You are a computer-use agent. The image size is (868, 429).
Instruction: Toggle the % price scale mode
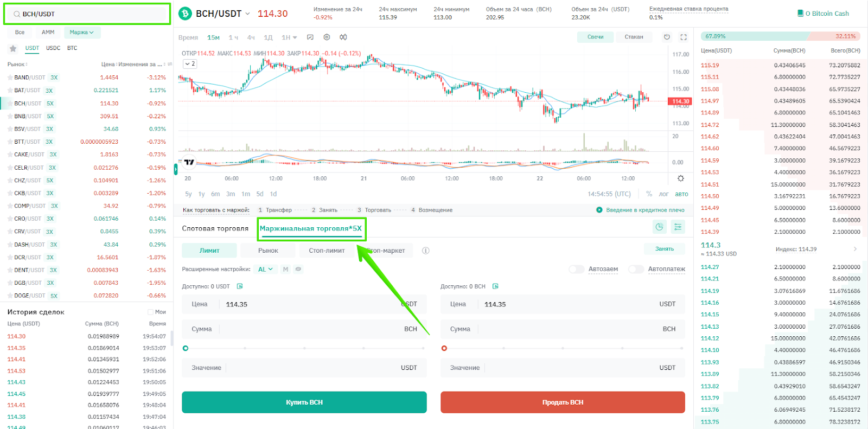(x=649, y=194)
